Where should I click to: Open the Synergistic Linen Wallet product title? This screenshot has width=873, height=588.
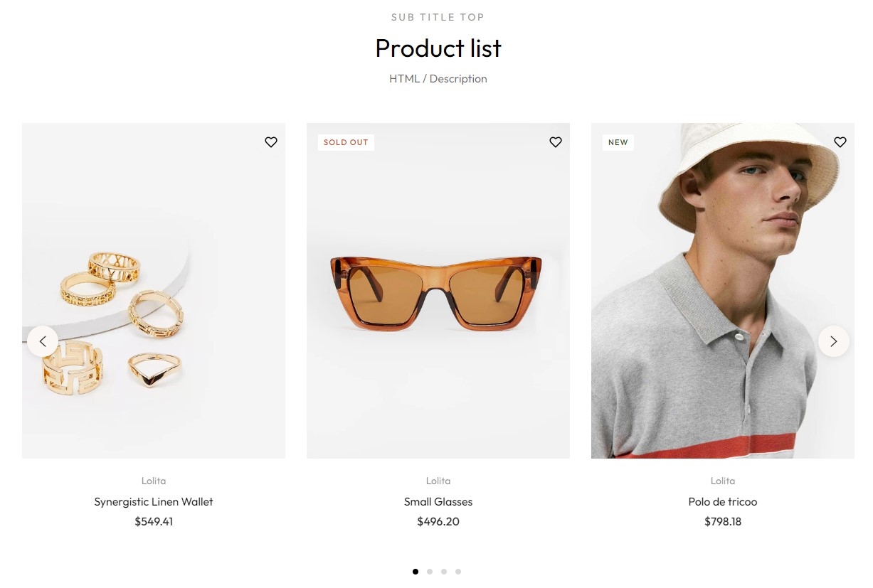point(154,502)
